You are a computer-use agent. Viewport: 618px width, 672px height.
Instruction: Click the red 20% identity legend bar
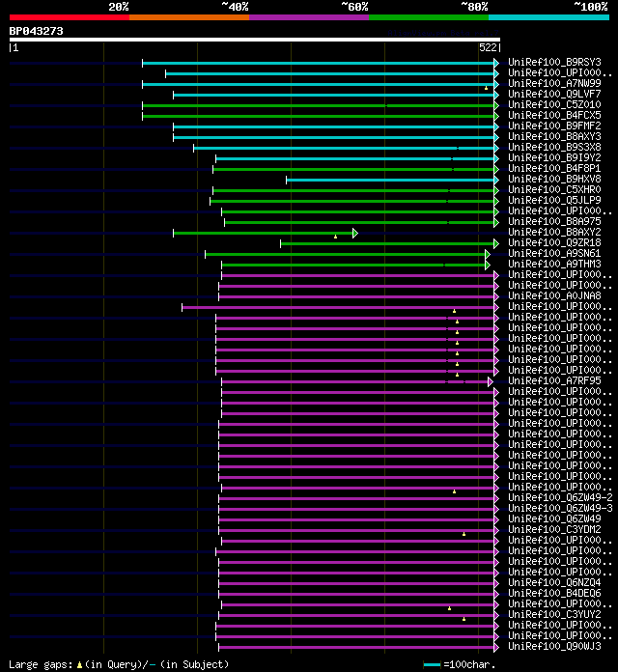pos(70,17)
